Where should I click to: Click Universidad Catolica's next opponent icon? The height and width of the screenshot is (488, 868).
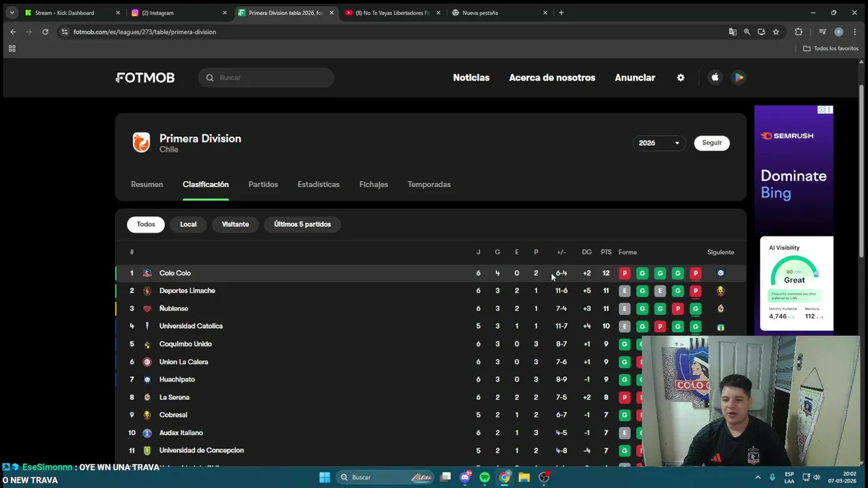721,327
